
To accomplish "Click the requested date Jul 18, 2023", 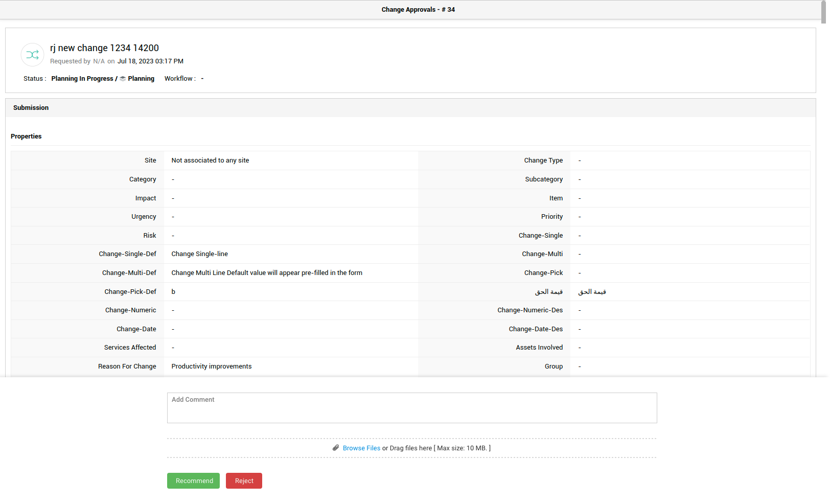I will coord(150,61).
